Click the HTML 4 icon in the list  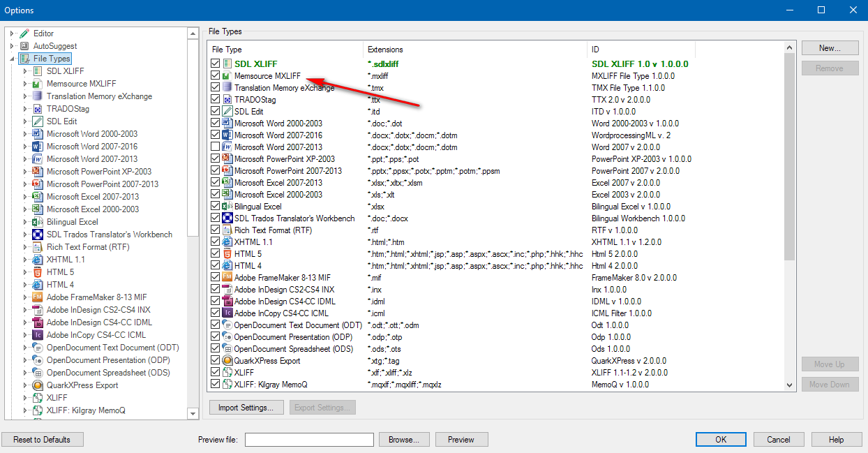[227, 266]
